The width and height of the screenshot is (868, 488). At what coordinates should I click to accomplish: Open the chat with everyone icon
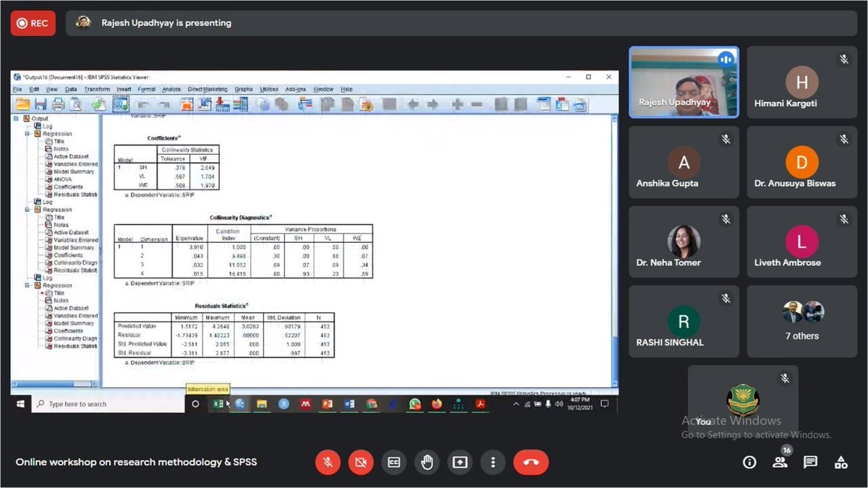[x=810, y=462]
